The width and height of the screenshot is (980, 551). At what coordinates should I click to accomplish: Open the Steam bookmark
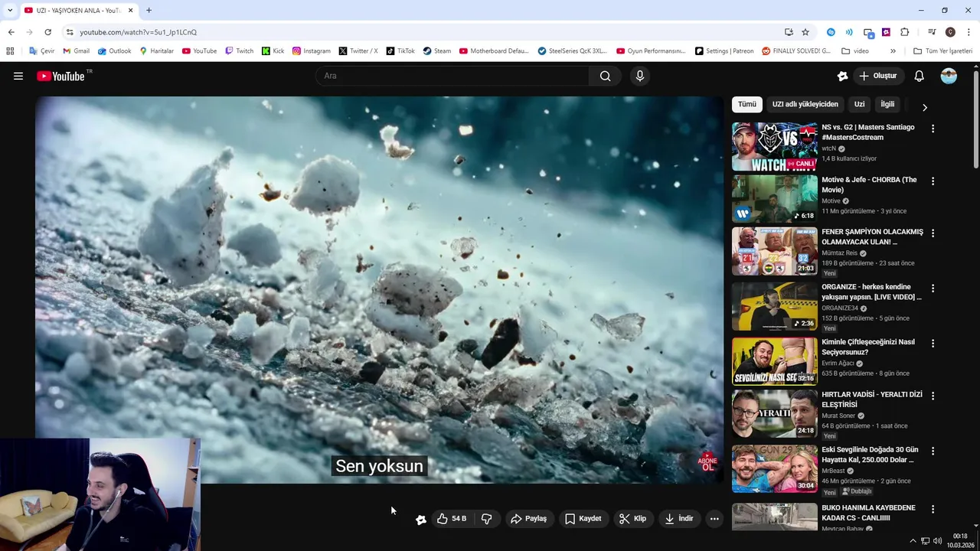(x=437, y=51)
